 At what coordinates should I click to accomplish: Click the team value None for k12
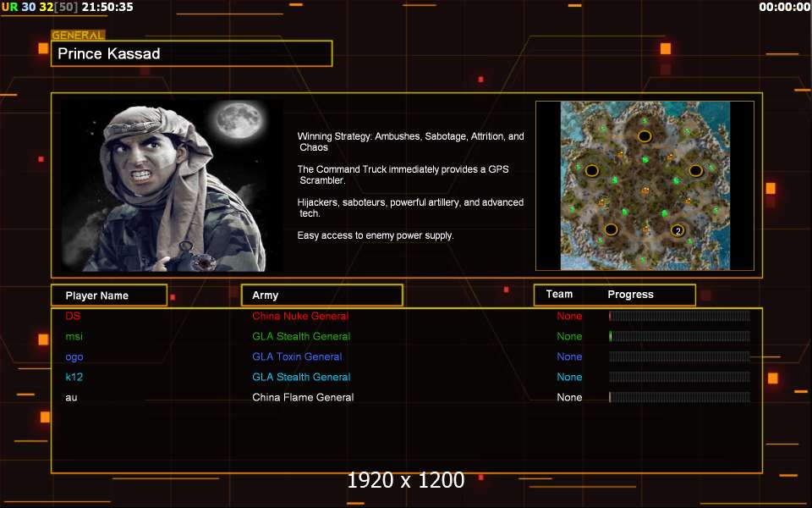(569, 377)
